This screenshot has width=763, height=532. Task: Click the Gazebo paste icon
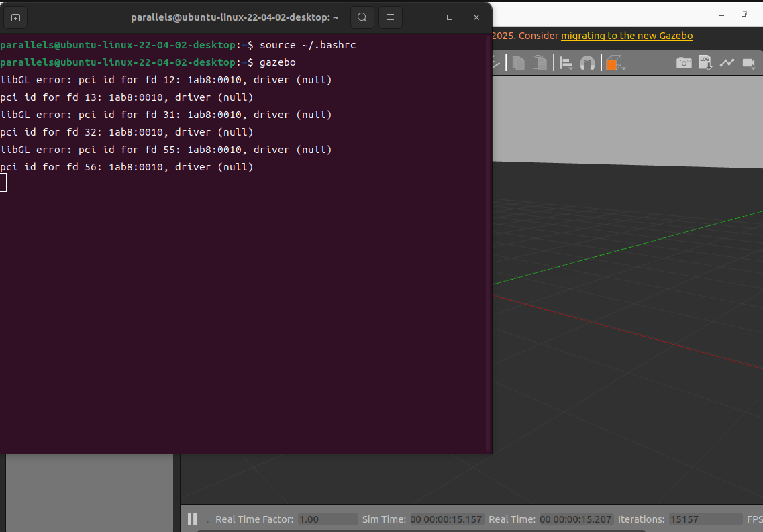tap(540, 63)
